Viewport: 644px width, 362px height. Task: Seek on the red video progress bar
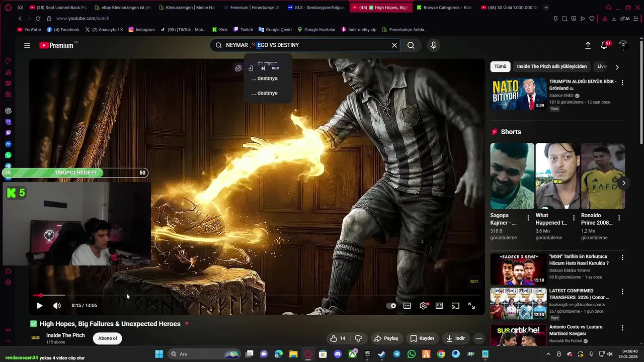pyautogui.click(x=257, y=295)
